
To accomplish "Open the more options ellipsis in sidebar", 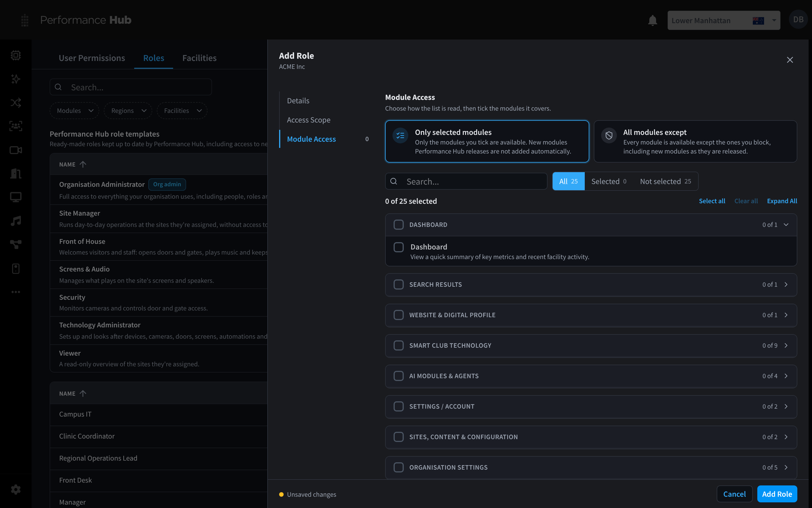I will coord(16,292).
